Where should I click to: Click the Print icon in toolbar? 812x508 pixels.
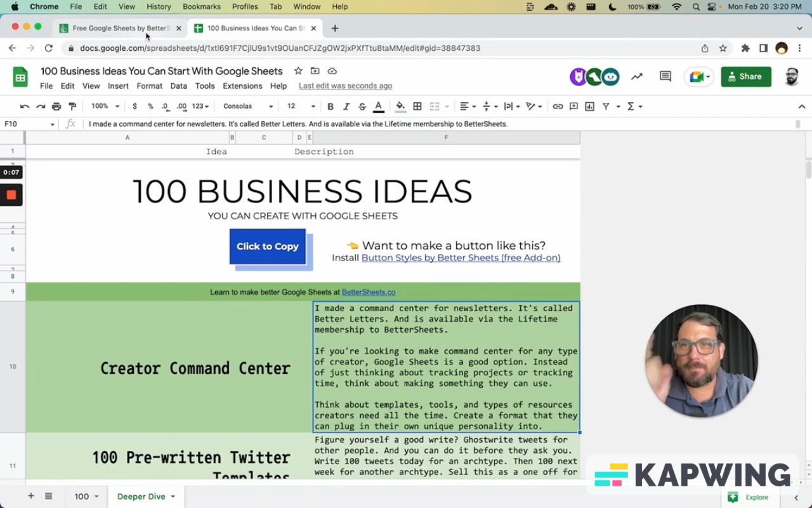(x=56, y=107)
